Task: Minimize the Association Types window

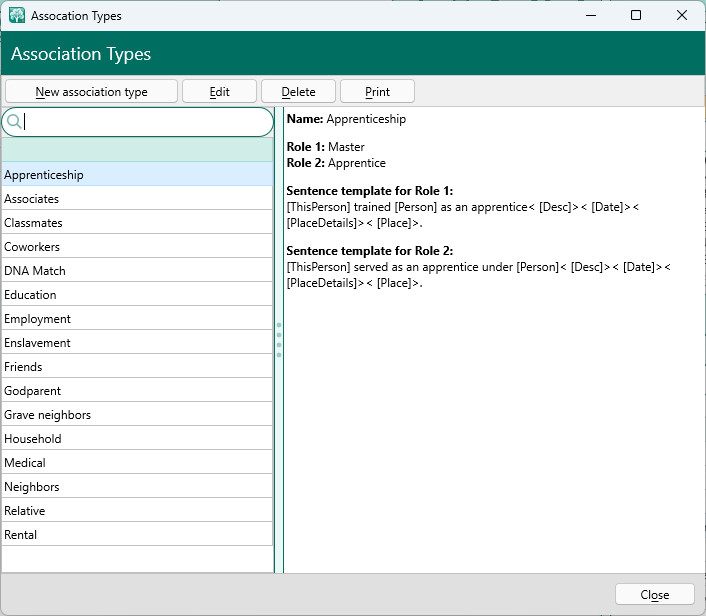Action: pos(591,15)
